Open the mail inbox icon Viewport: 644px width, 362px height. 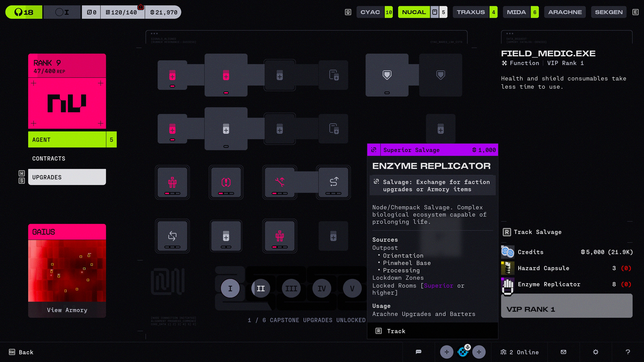coord(563,352)
